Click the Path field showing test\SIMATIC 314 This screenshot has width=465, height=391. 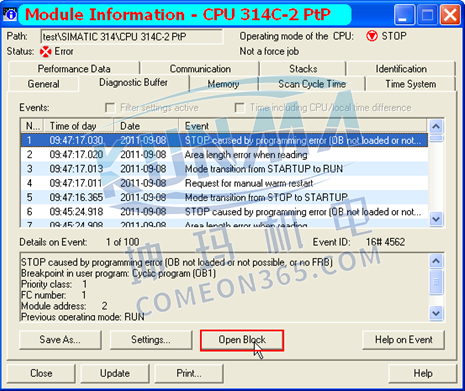tap(132, 37)
